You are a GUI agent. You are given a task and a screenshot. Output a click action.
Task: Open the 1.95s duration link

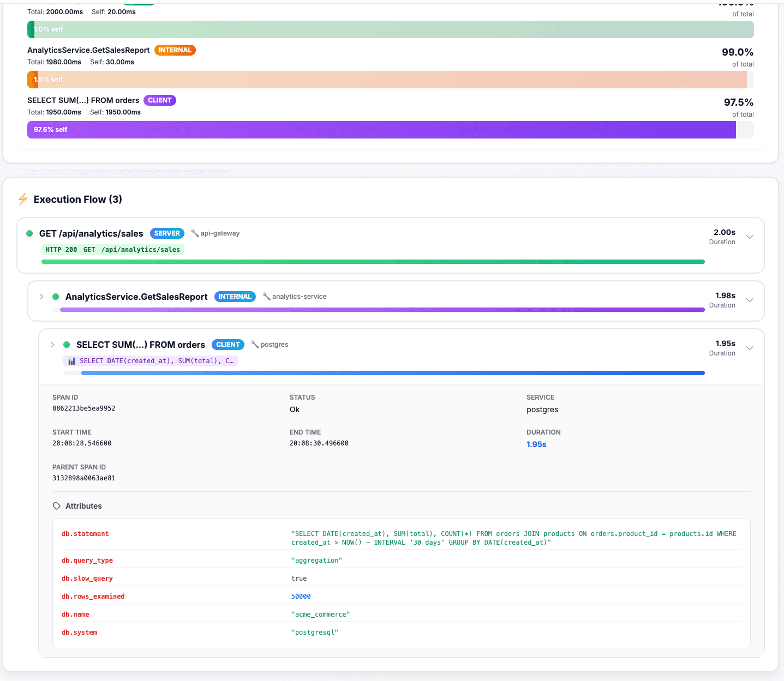click(x=536, y=444)
